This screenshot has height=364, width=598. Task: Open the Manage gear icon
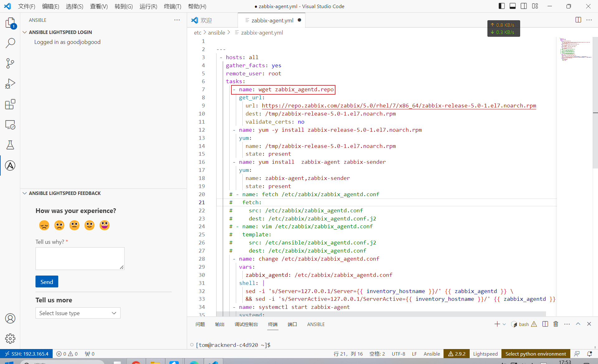click(x=10, y=338)
